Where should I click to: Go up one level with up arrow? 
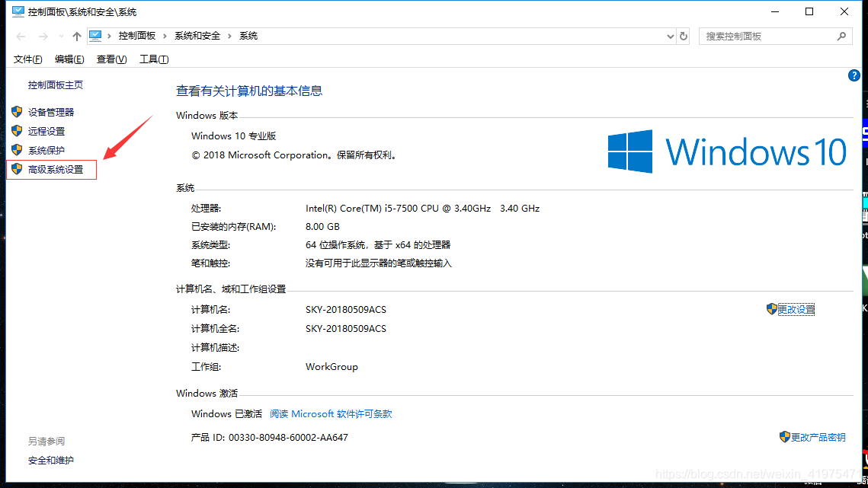[x=76, y=37]
